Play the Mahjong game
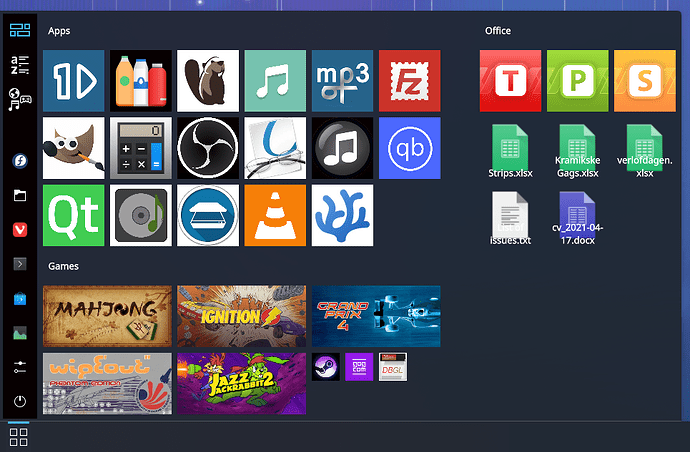 pos(107,316)
